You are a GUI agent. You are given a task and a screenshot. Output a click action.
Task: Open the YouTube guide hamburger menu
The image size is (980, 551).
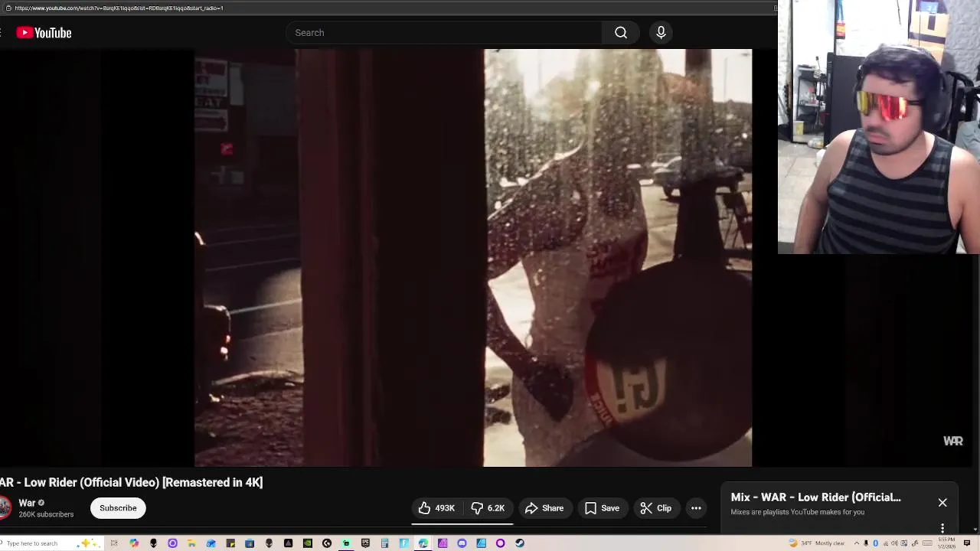(x=2, y=33)
